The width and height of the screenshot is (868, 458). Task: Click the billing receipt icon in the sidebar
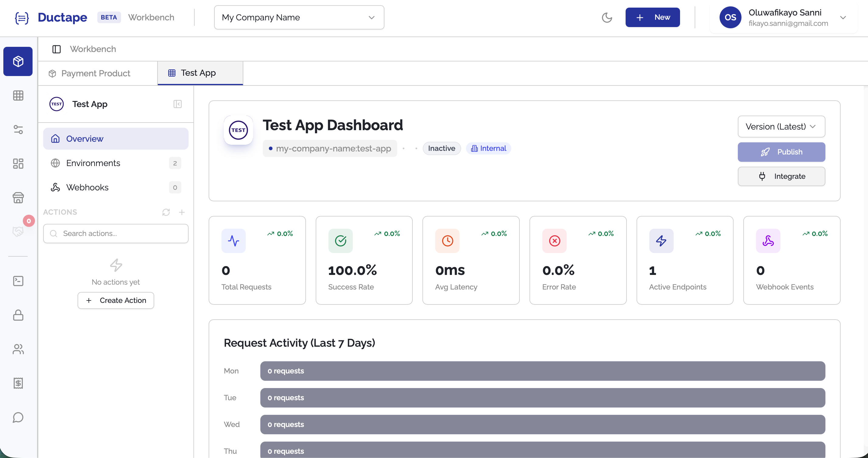(18, 383)
